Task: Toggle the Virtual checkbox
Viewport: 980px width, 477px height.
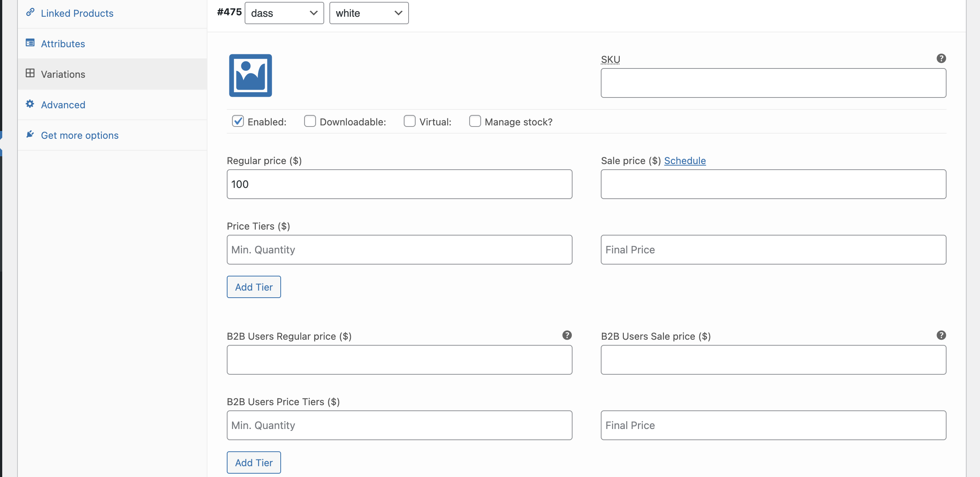Action: (409, 121)
